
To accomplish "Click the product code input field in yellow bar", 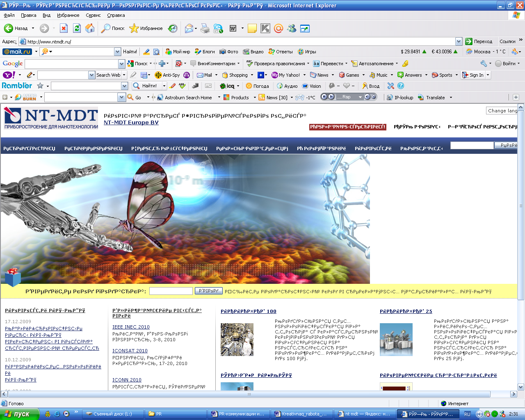I will coord(171,291).
